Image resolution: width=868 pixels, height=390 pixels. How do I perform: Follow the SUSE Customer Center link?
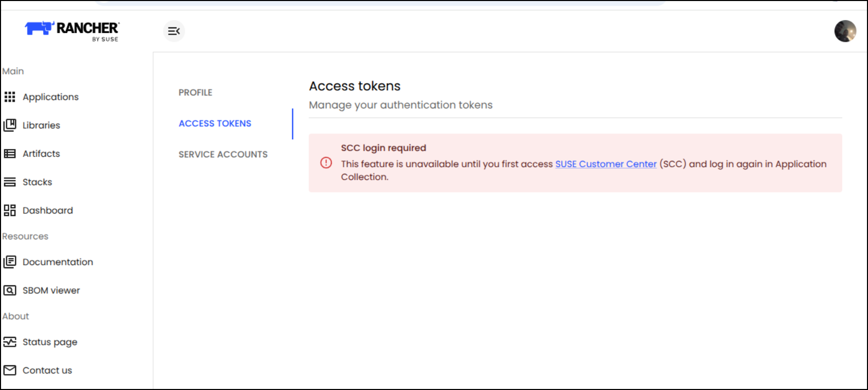(x=606, y=164)
